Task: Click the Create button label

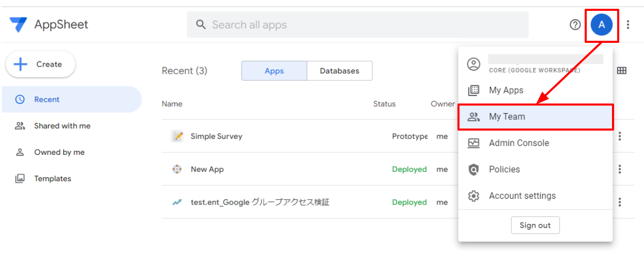Action: point(49,65)
